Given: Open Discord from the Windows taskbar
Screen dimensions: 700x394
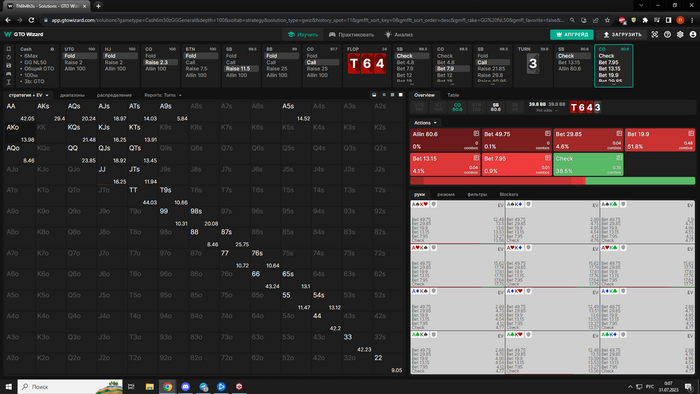Looking at the screenshot, I should click(185, 386).
